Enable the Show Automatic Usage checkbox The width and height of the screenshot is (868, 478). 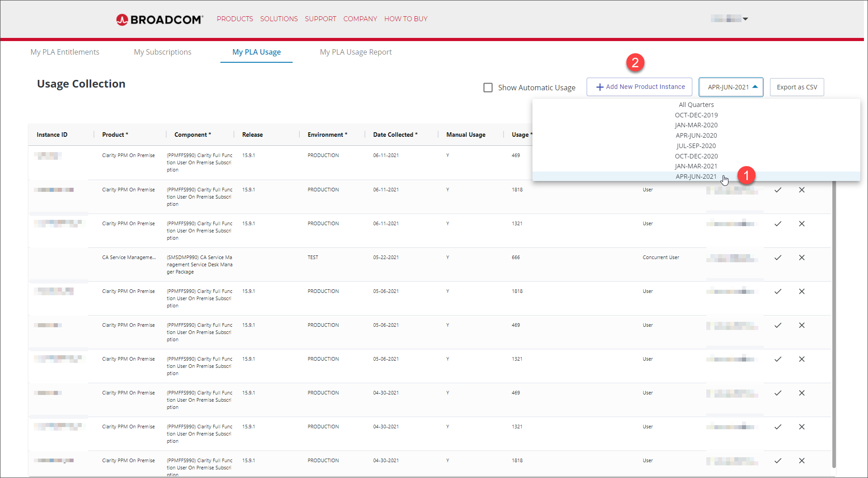point(488,88)
